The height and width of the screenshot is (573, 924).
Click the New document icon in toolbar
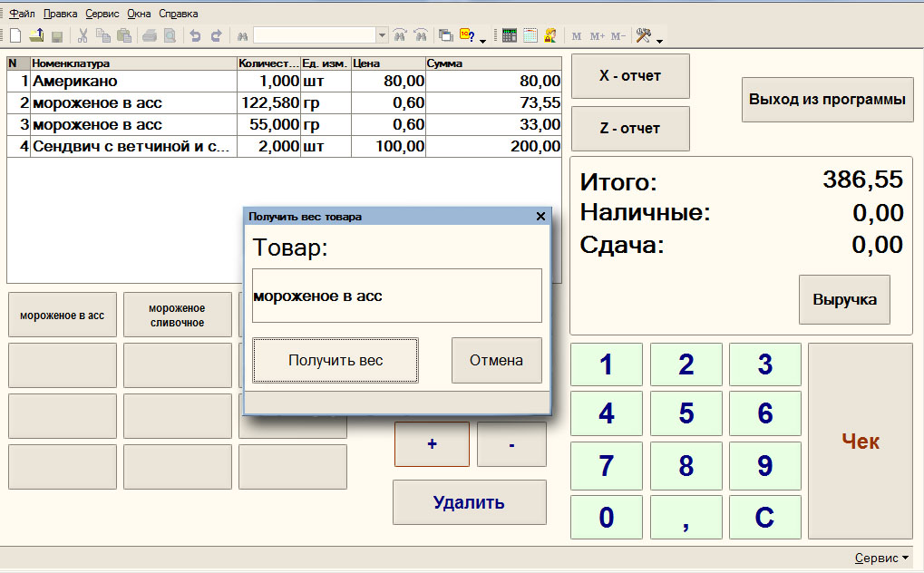click(15, 35)
